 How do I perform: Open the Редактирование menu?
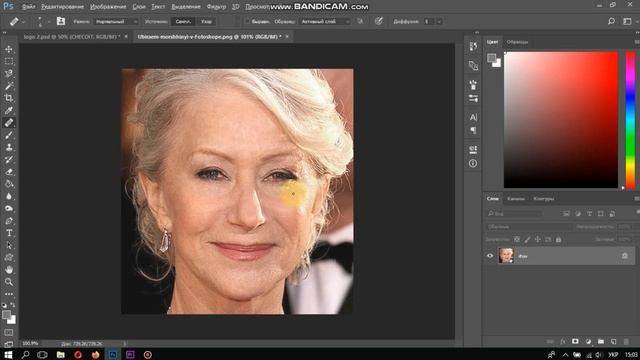click(x=62, y=7)
